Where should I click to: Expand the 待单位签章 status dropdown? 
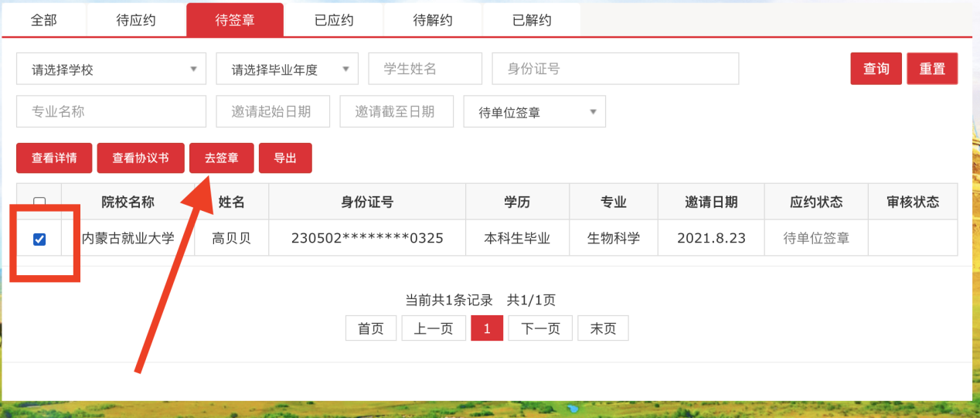(534, 112)
